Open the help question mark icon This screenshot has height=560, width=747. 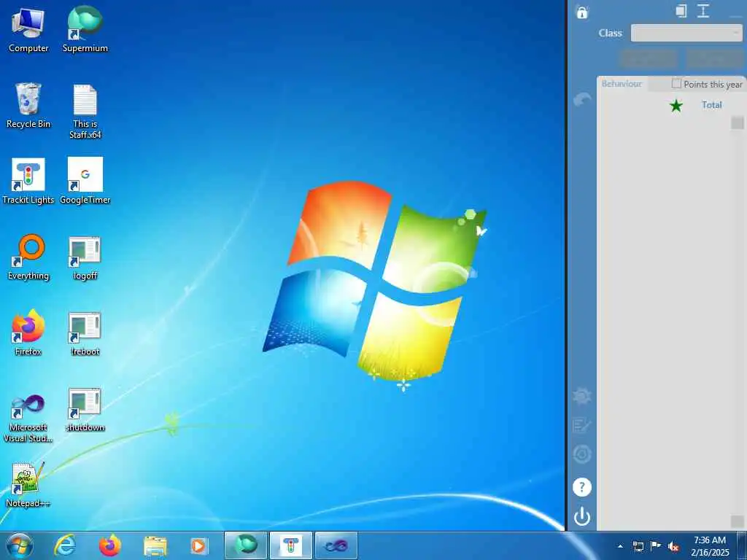coord(582,487)
